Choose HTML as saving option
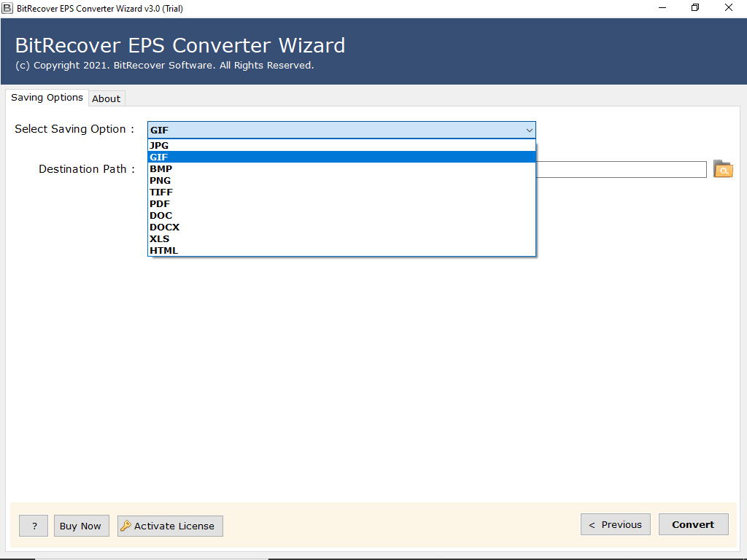The width and height of the screenshot is (747, 560). point(341,251)
